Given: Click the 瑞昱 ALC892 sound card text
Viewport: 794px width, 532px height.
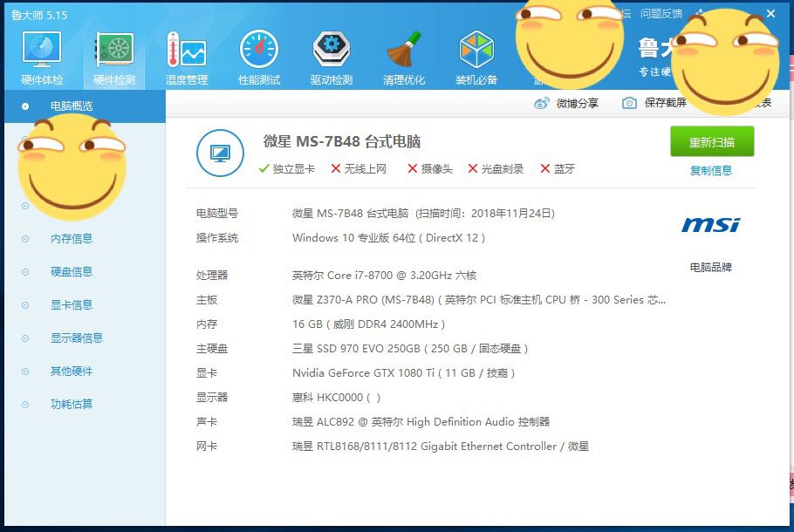Looking at the screenshot, I should (421, 421).
